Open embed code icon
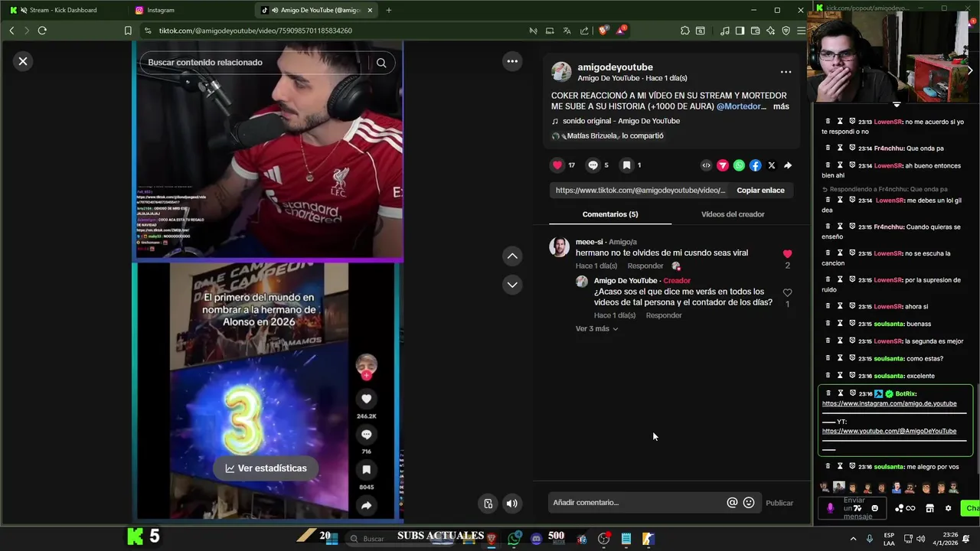980x551 pixels. coord(706,165)
